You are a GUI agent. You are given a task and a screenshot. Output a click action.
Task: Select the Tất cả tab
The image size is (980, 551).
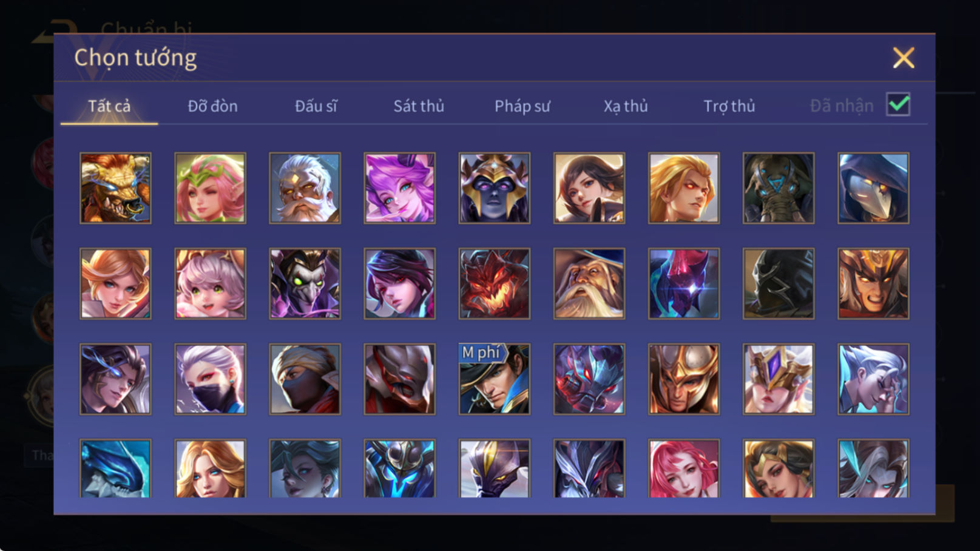pyautogui.click(x=109, y=106)
